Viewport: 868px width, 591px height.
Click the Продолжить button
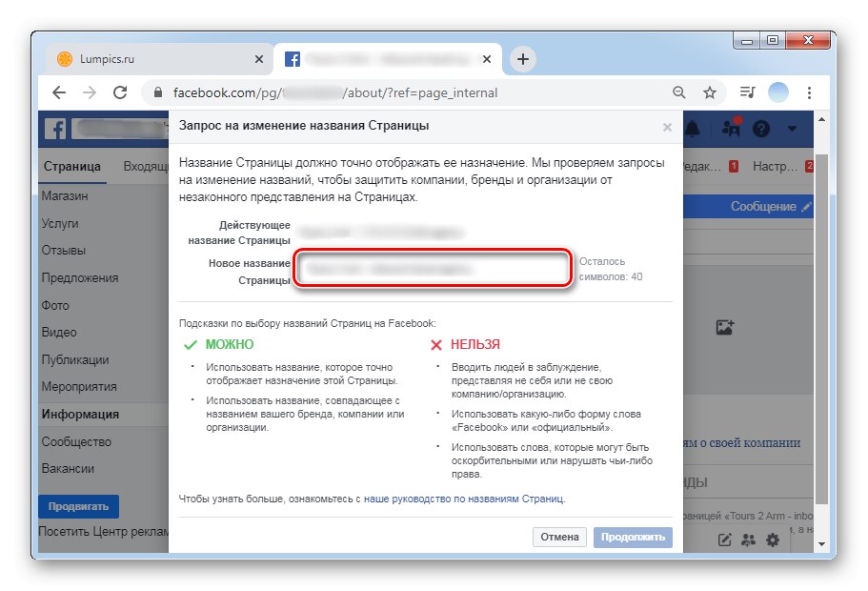[633, 537]
